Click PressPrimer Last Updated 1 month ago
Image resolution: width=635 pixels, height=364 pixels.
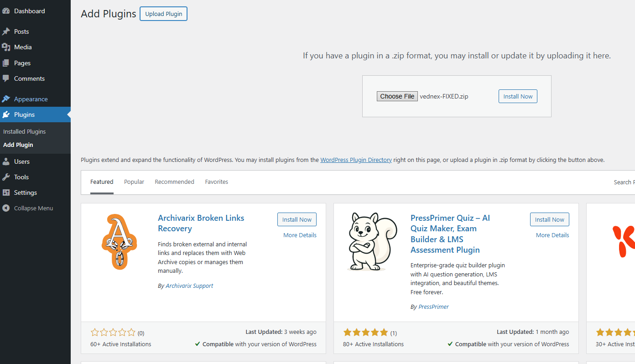pos(533,332)
